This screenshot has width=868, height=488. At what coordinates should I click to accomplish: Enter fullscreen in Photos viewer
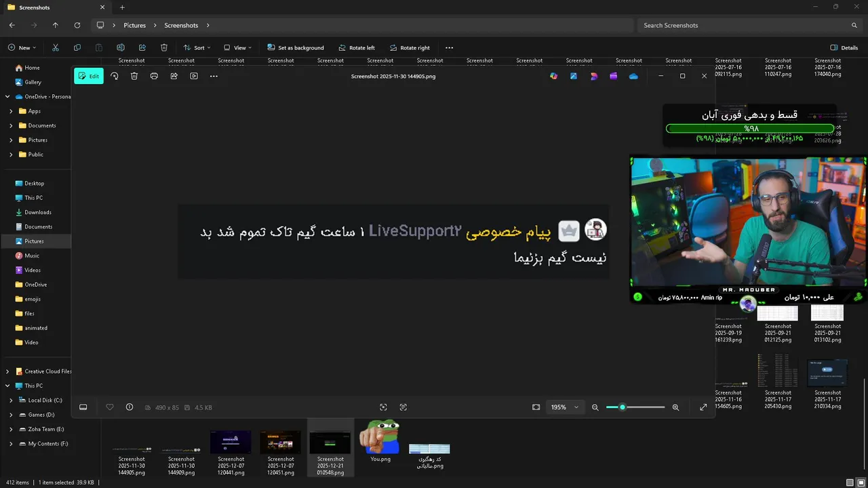pyautogui.click(x=703, y=407)
